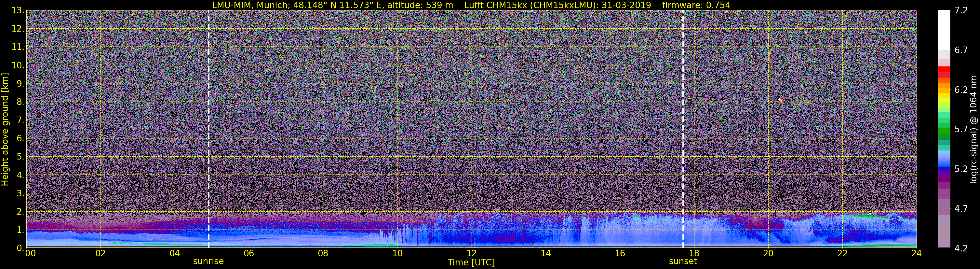
Task: Click the dashed white sunset marker line
Action: point(683,129)
